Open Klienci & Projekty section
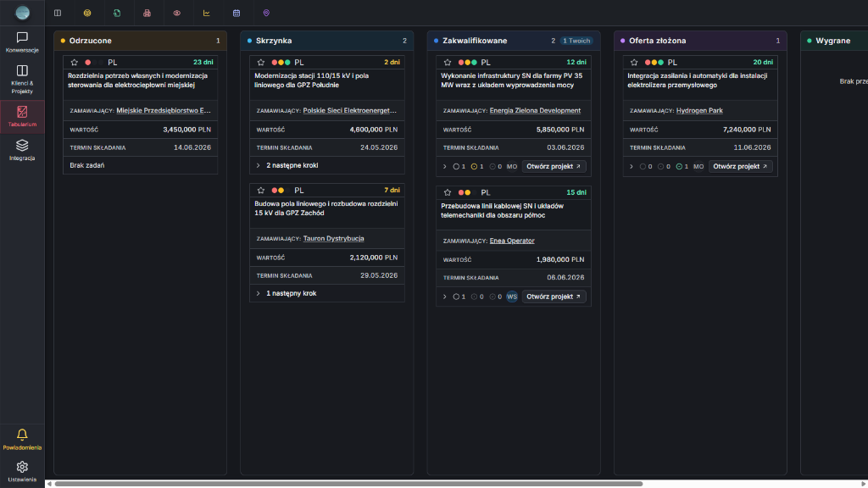 [x=22, y=79]
